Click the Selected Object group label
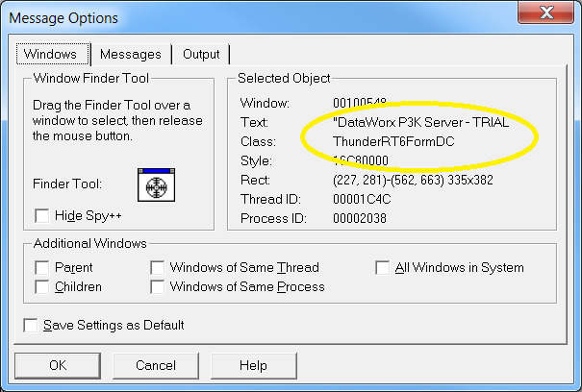Screen dimensions: 582x392 pos(284,78)
